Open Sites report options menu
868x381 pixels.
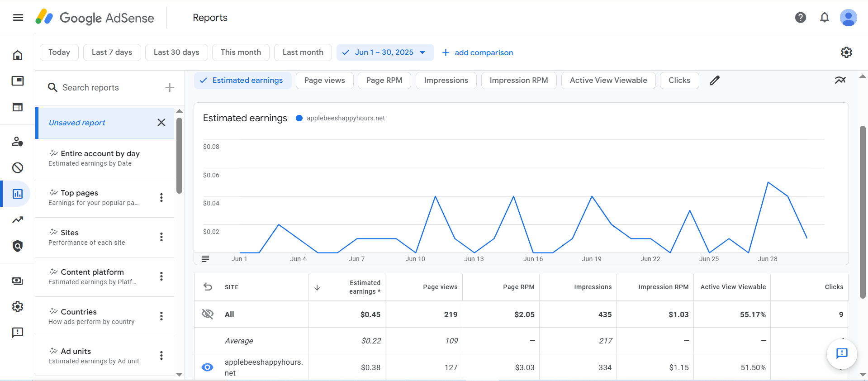[x=161, y=237]
